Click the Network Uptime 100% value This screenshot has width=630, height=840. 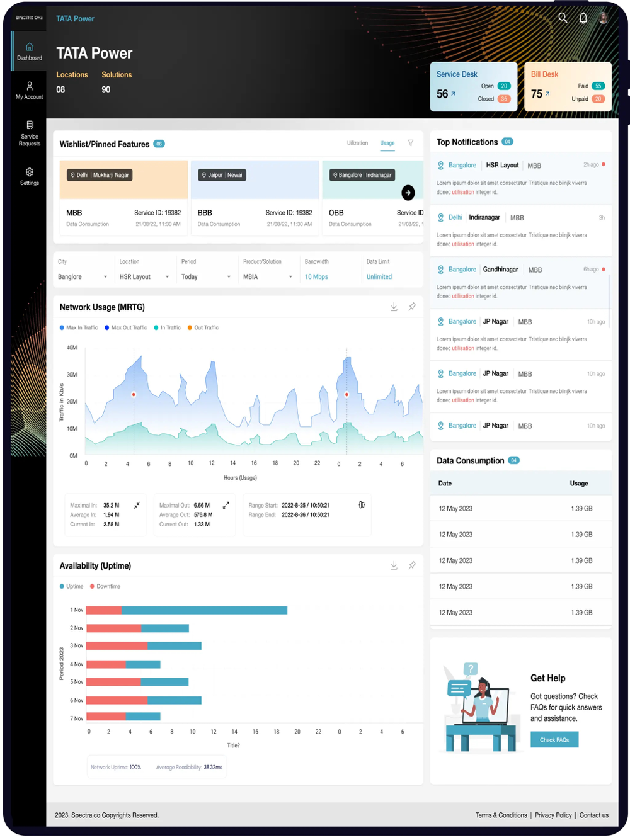[x=135, y=767]
